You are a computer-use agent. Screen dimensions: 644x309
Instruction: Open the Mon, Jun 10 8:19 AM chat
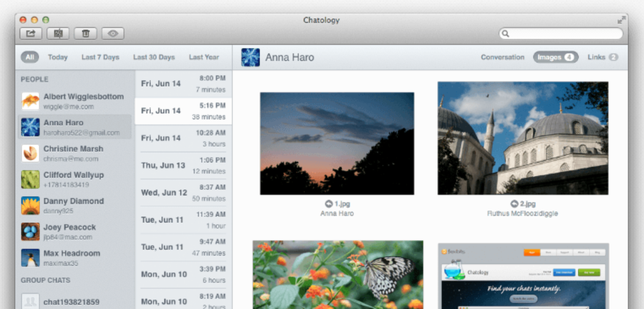tap(183, 299)
